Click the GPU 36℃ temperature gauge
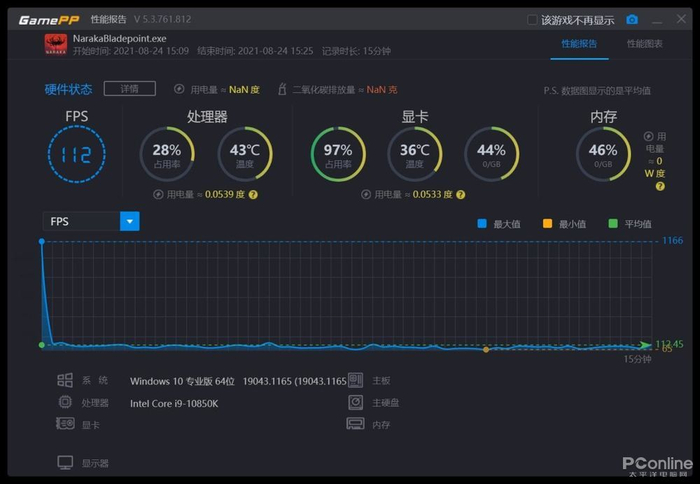The width and height of the screenshot is (700, 484). [x=415, y=154]
